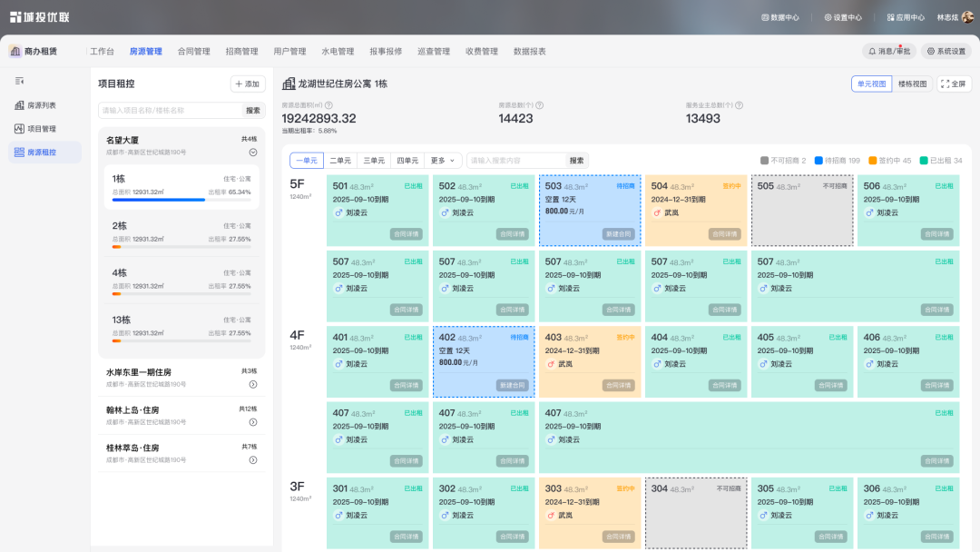Select the 项目管理 sidebar icon
980x552 pixels.
[x=17, y=128]
